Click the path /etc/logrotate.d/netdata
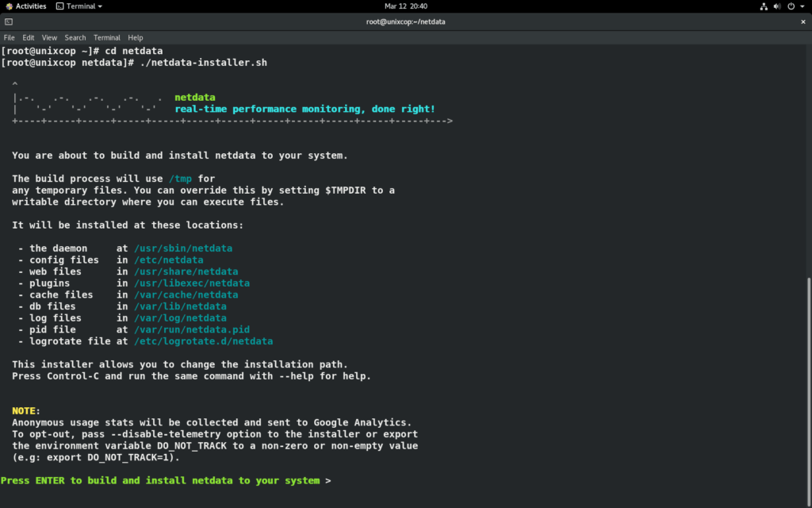 204,341
